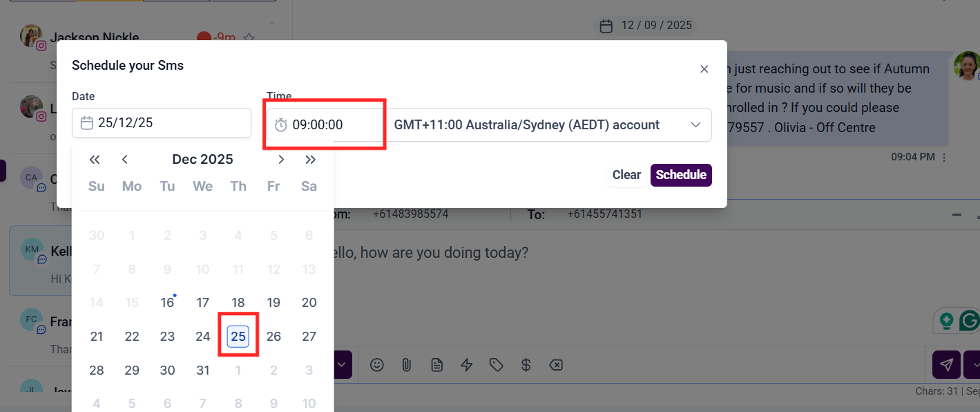Image resolution: width=980 pixels, height=412 pixels.
Task: Close the Schedule your Sms dialog
Action: [704, 69]
